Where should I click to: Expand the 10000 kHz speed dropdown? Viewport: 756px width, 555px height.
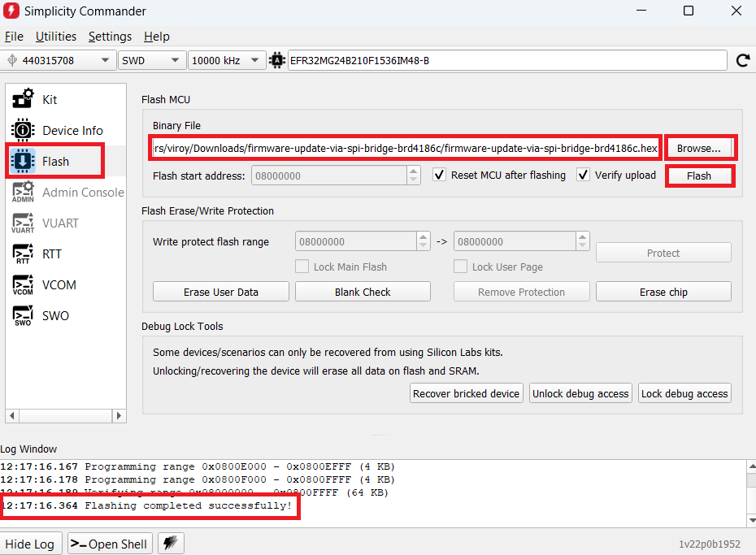[227, 60]
